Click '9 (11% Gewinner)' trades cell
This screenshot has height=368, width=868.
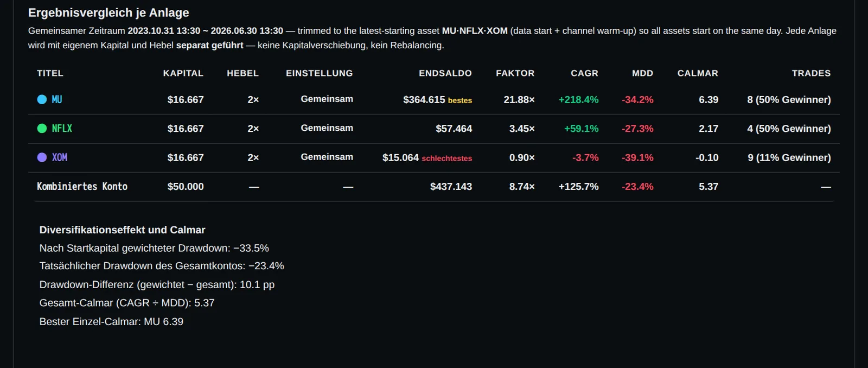coord(789,157)
